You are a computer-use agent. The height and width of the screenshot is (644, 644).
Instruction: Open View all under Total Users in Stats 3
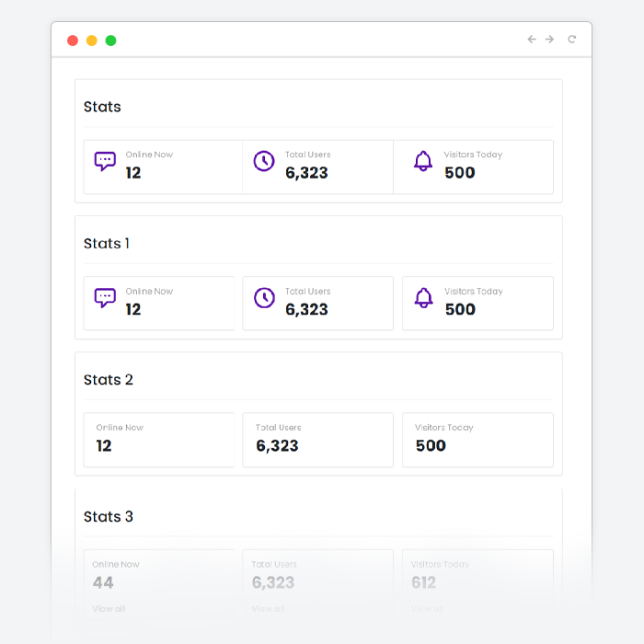(x=268, y=609)
